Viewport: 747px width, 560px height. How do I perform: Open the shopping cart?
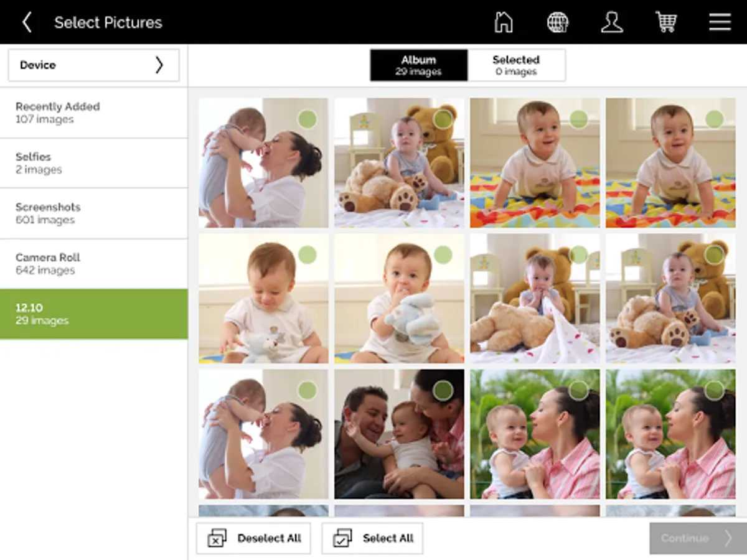tap(666, 22)
